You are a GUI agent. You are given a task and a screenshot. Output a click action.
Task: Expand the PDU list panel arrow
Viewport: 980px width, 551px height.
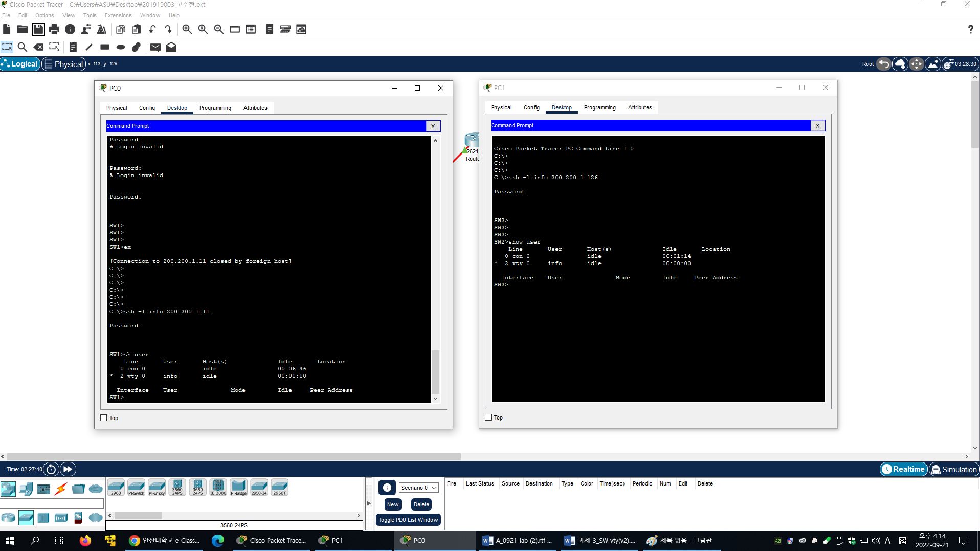[369, 503]
